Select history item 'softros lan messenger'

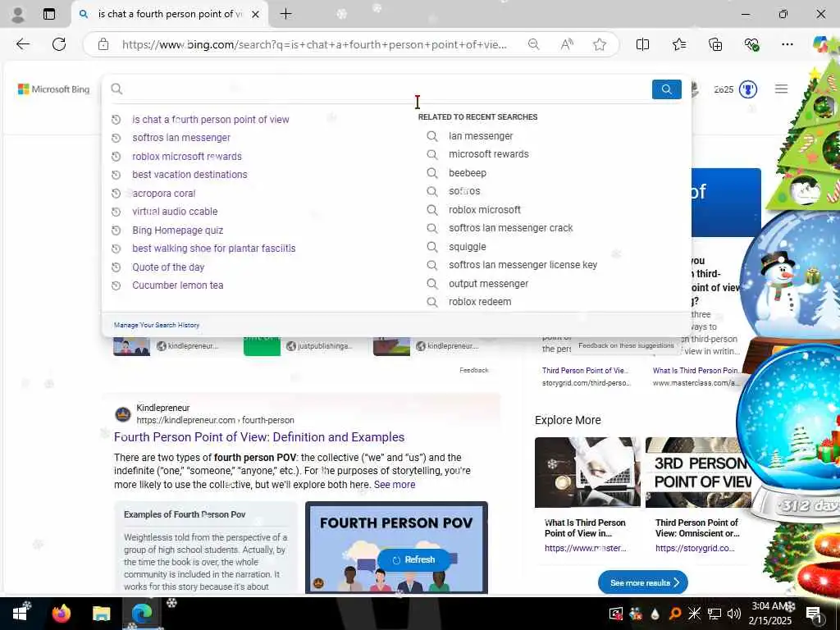(x=181, y=138)
